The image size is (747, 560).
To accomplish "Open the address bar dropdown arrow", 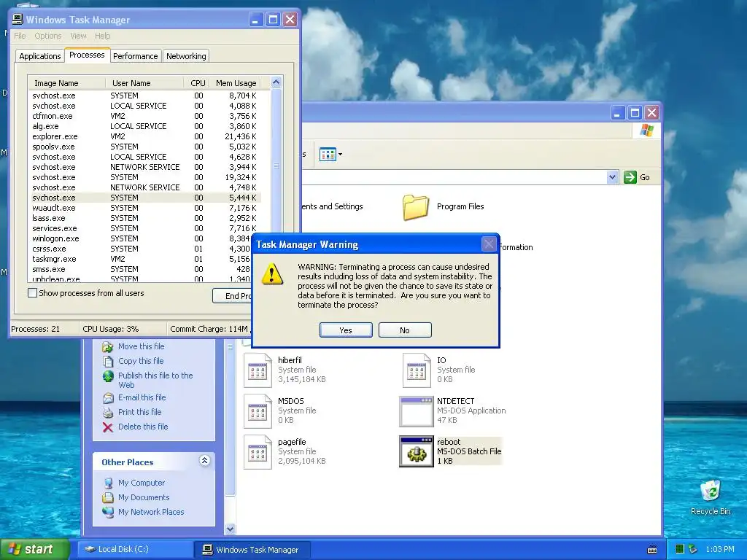I will [x=612, y=177].
